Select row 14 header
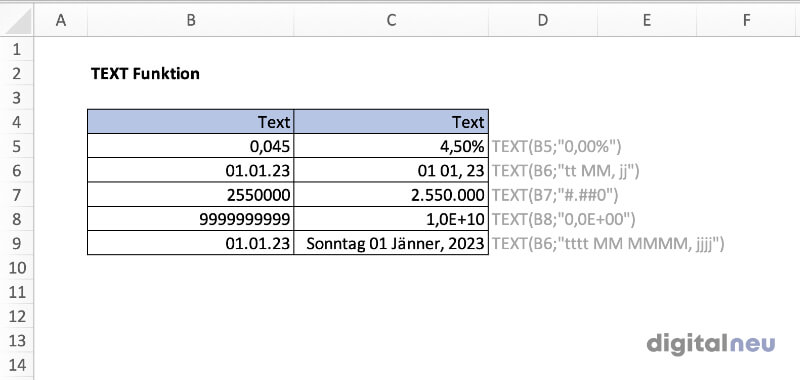 [17, 365]
